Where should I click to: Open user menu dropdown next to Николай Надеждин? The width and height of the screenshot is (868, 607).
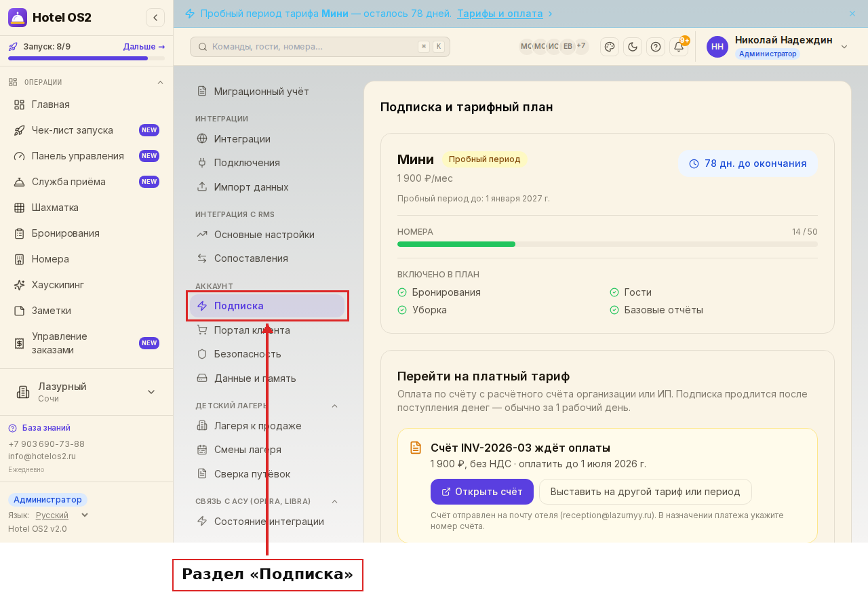[844, 47]
